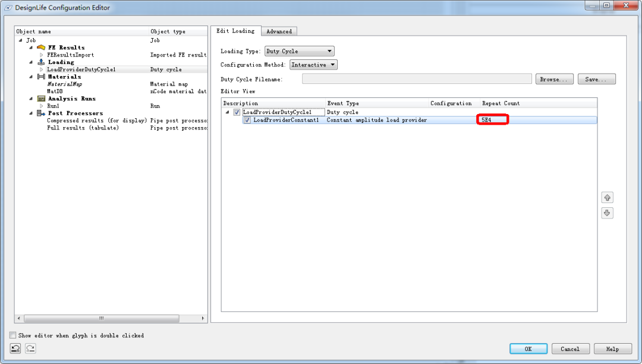The width and height of the screenshot is (642, 364).
Task: Collapse the FE Results node
Action: point(31,48)
